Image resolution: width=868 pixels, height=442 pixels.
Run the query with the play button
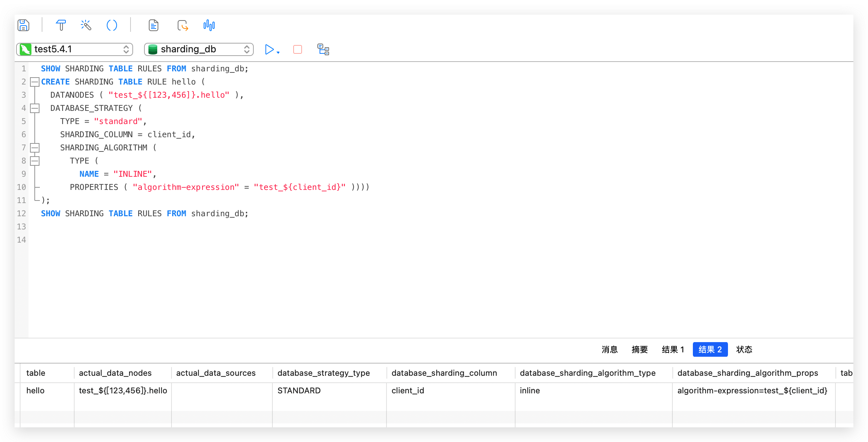tap(269, 49)
